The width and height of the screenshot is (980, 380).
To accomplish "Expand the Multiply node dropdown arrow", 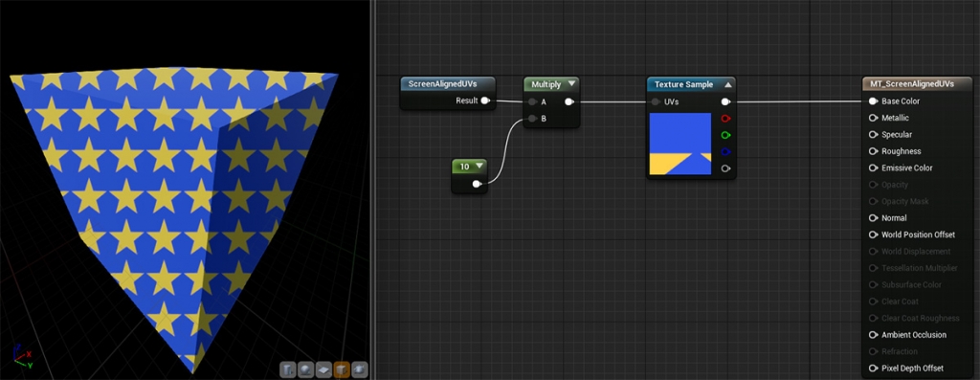I will coord(571,83).
